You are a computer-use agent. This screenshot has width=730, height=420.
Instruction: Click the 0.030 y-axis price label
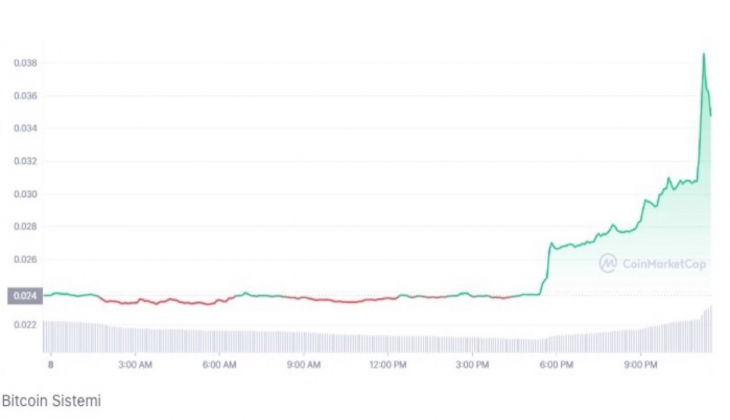tap(25, 194)
